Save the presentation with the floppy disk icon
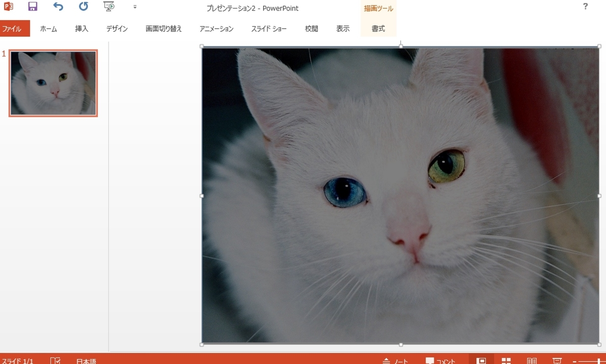Screen dimensions: 606x364 [32, 7]
